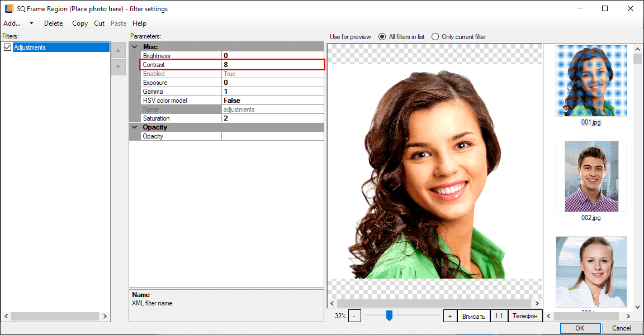Click the zoom slider handle
Screen dimensions: 644x335
[x=389, y=315]
